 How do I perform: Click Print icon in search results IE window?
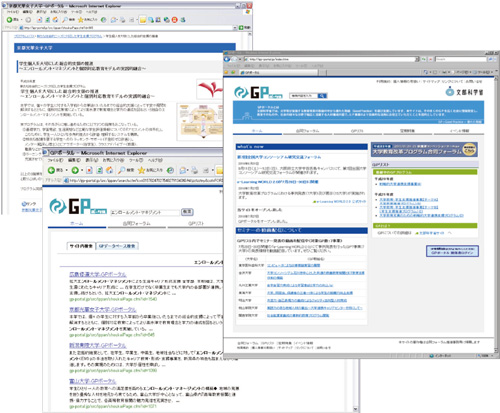[x=194, y=170]
